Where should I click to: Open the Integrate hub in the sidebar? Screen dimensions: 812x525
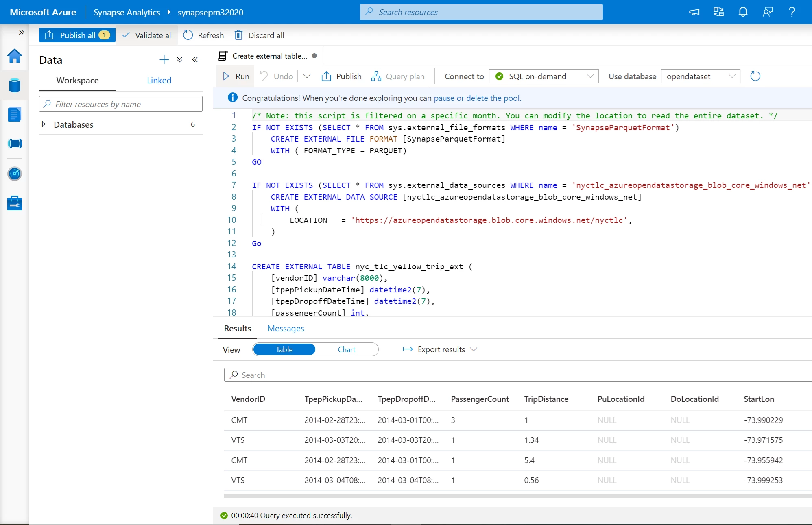click(x=15, y=143)
